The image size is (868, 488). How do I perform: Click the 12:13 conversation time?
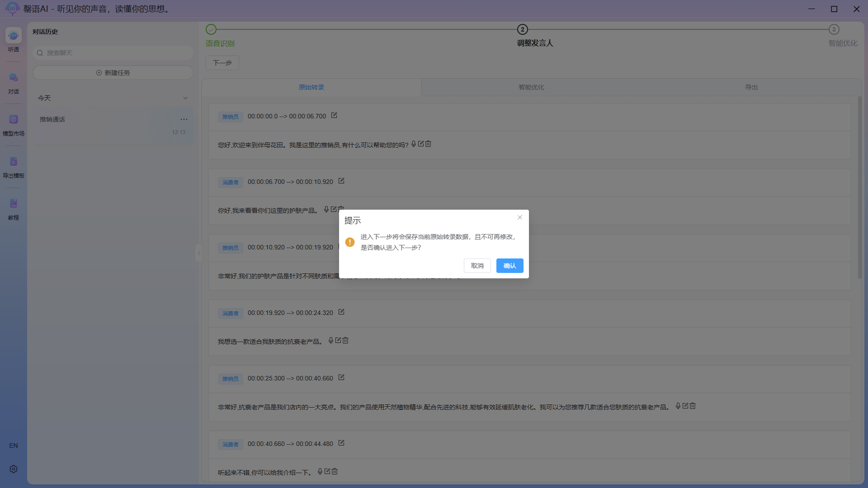(x=179, y=132)
